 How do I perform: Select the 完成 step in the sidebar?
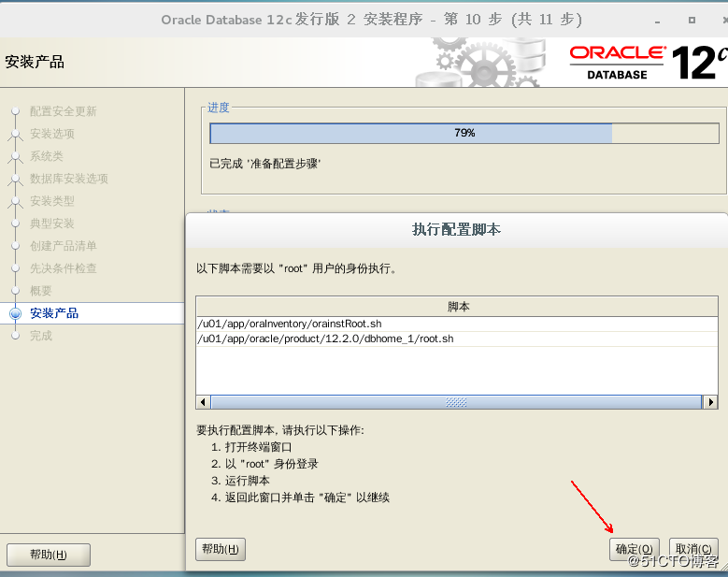click(41, 336)
